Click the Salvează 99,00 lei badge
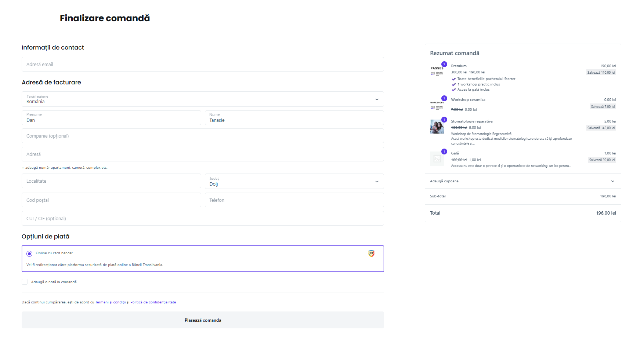Screen dimensions: 644x361 (x=602, y=160)
